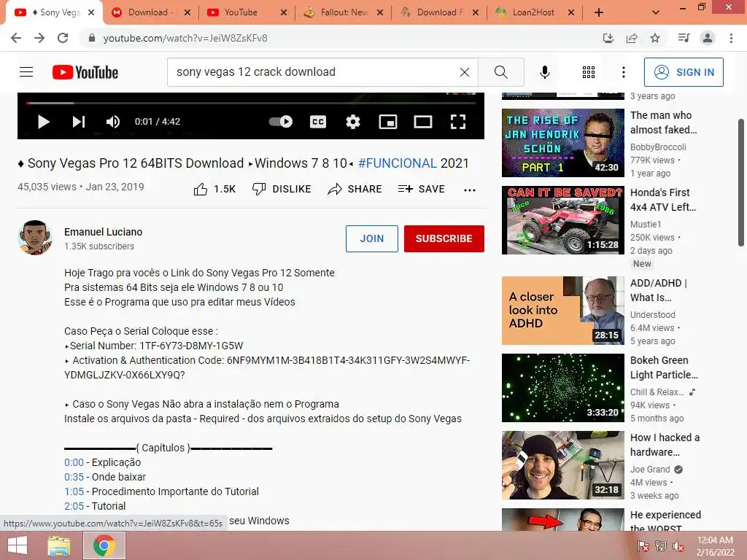Open Jan Hendrik Schön video thumbnail
Screen dimensions: 747x560
coord(562,143)
